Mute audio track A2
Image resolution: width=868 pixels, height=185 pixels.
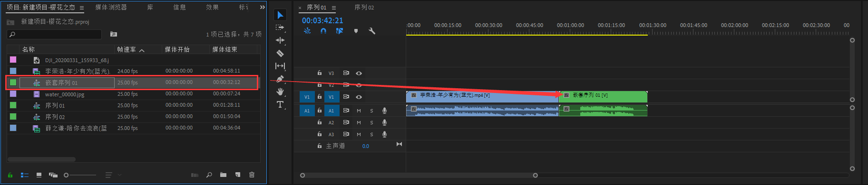(359, 122)
